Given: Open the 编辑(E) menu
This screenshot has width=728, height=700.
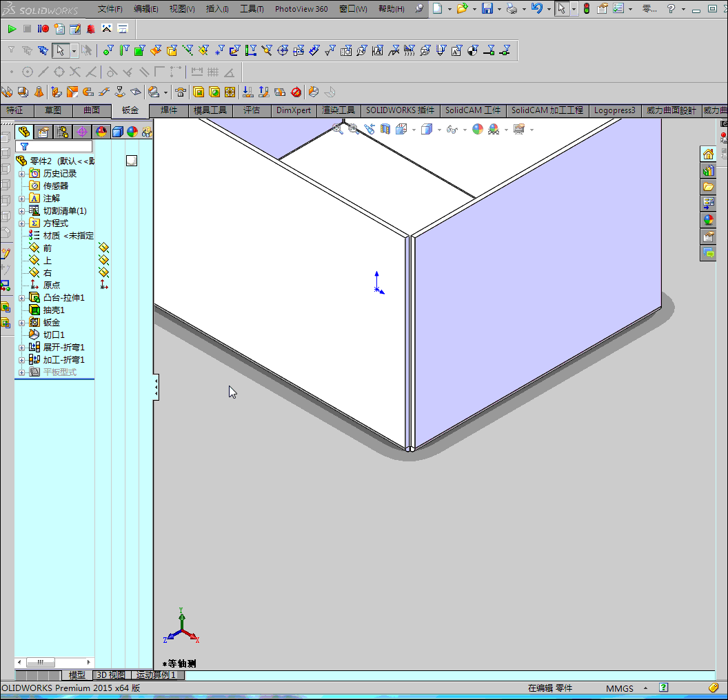Looking at the screenshot, I should click(x=145, y=9).
